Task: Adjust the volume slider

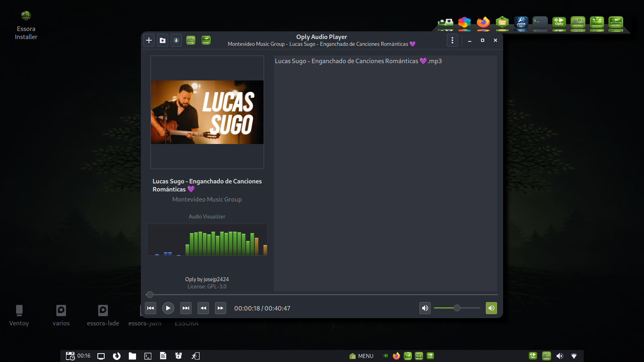Action: tap(457, 308)
